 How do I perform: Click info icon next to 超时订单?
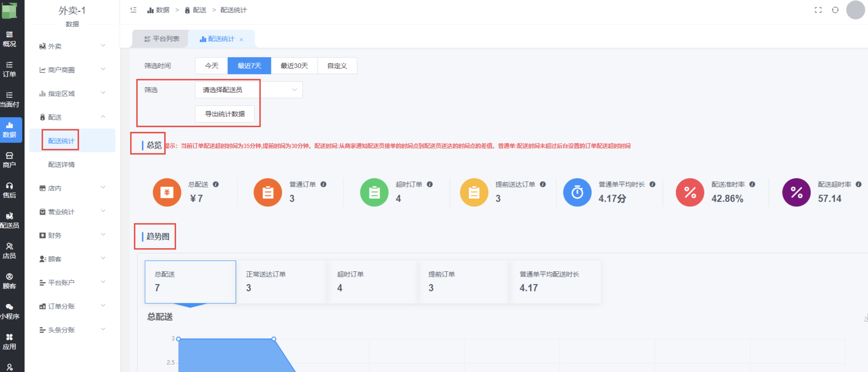tap(430, 184)
